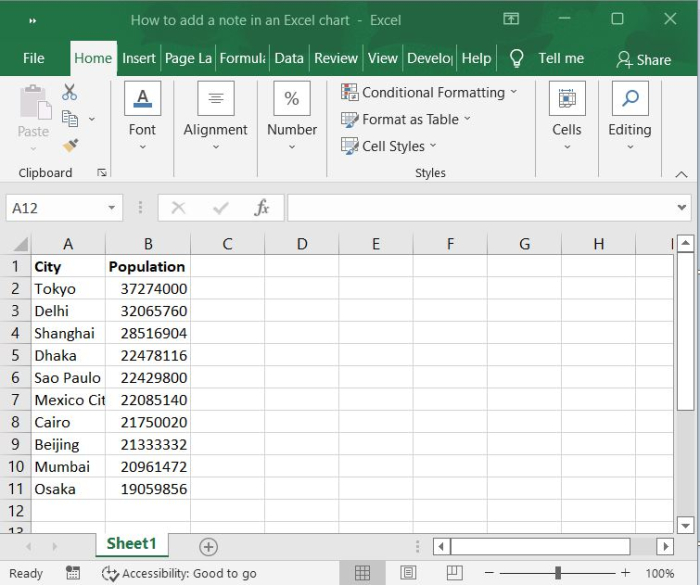The height and width of the screenshot is (585, 700).
Task: Click the Ribbon Display Options icon
Action: pyautogui.click(x=511, y=19)
